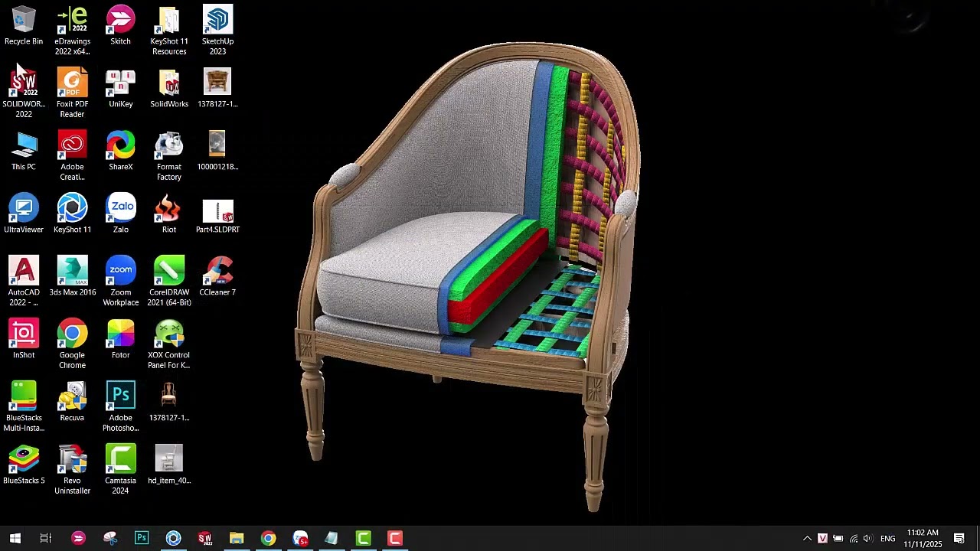Viewport: 980px width, 551px height.
Task: Select the UniKey desktop icon
Action: pos(120,89)
